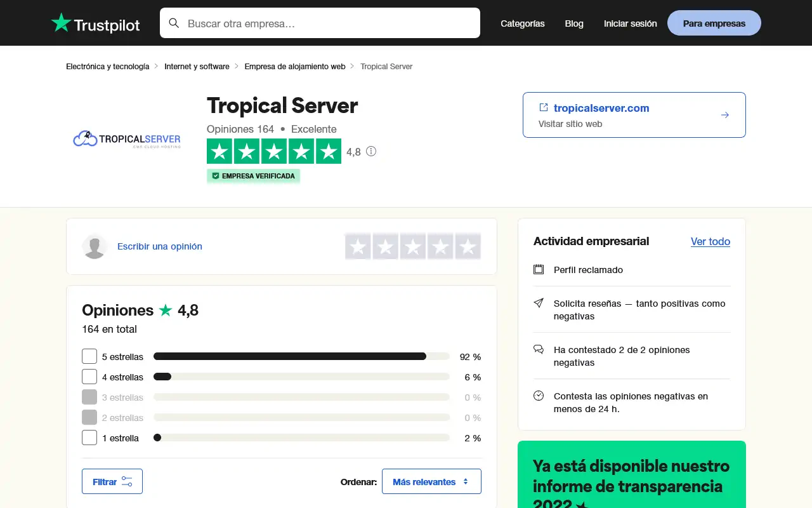Click the 4 estrellas progress bar
This screenshot has width=812, height=508.
tap(301, 377)
